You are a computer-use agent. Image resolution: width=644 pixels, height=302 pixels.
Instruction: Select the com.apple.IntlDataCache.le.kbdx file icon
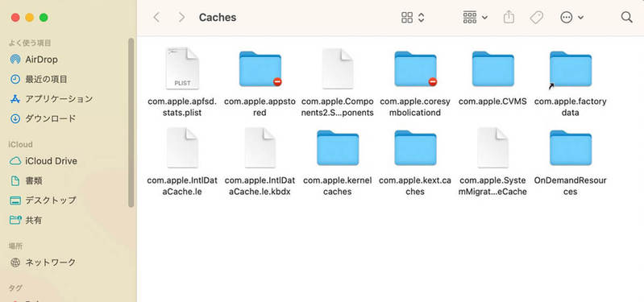(260, 147)
